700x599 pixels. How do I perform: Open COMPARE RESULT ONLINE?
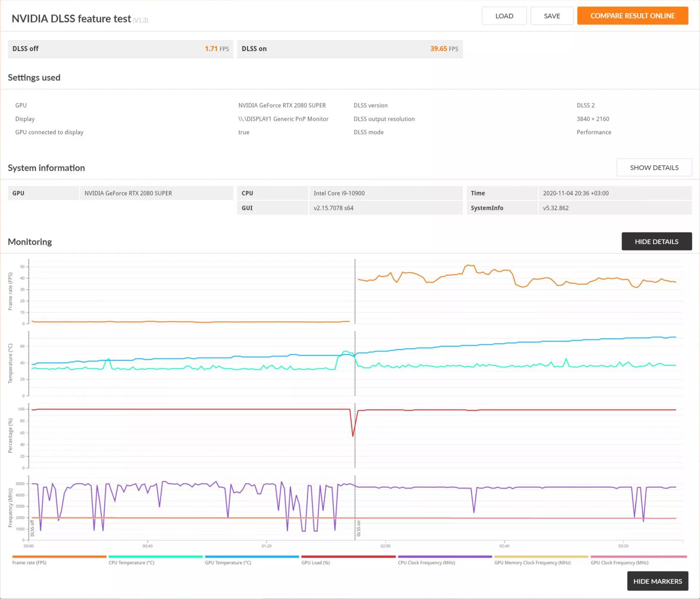[x=633, y=16]
